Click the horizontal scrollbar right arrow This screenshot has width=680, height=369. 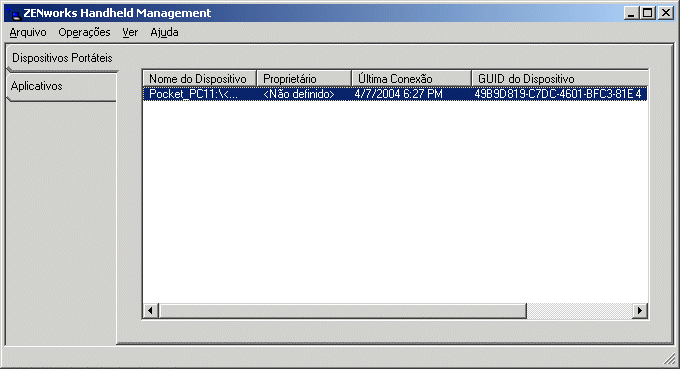click(x=640, y=310)
